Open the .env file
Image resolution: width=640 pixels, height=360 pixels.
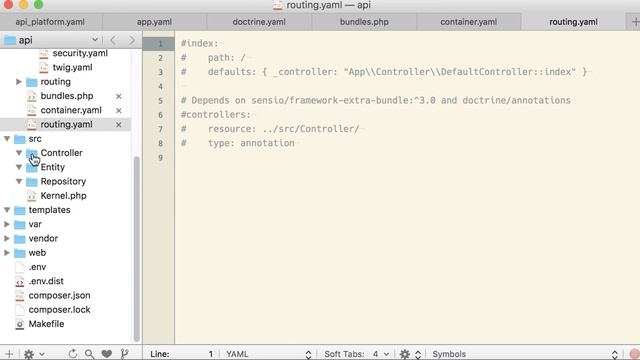pos(37,267)
